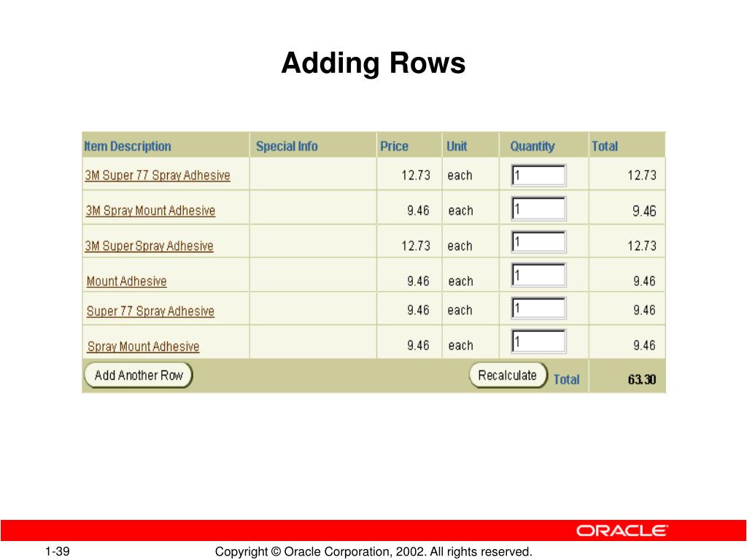Image resolution: width=747 pixels, height=560 pixels.
Task: Click the price 12.73 of 3M Super Spray Adhesive
Action: point(416,246)
